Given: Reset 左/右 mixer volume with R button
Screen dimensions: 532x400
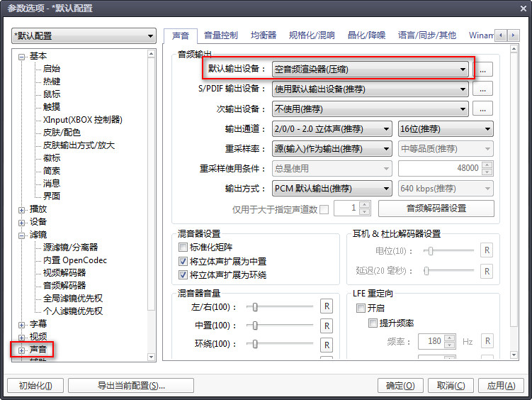Looking at the screenshot, I should point(327,306).
